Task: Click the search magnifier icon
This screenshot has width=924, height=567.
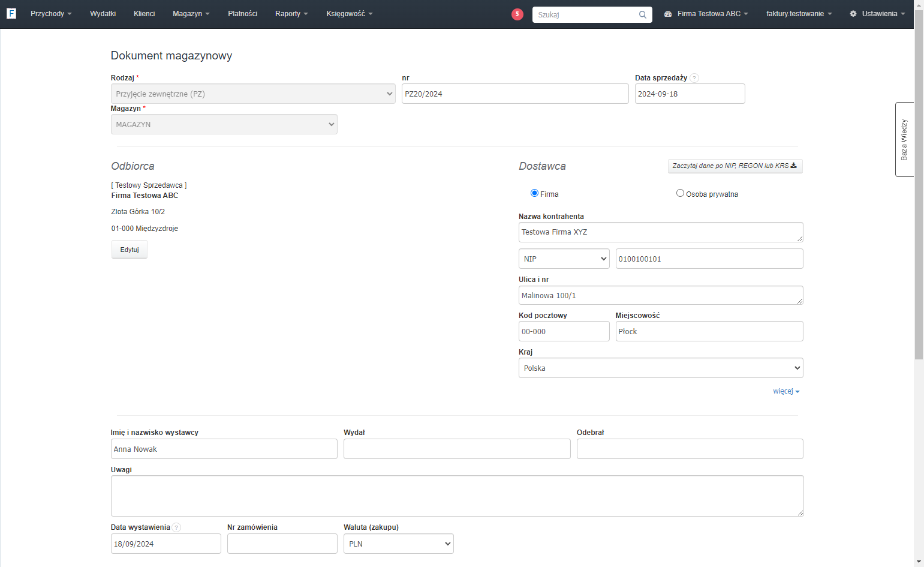Action: (x=643, y=14)
